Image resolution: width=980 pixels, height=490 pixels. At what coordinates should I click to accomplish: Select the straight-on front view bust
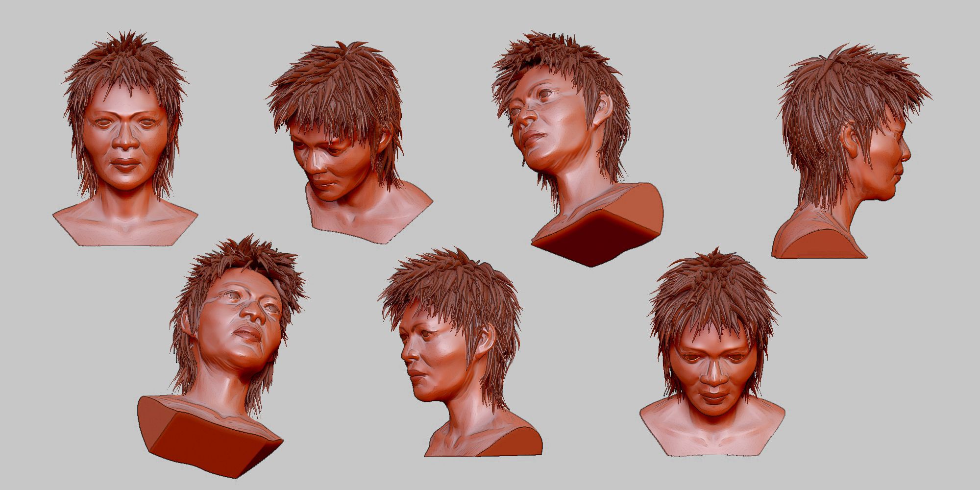[125, 139]
